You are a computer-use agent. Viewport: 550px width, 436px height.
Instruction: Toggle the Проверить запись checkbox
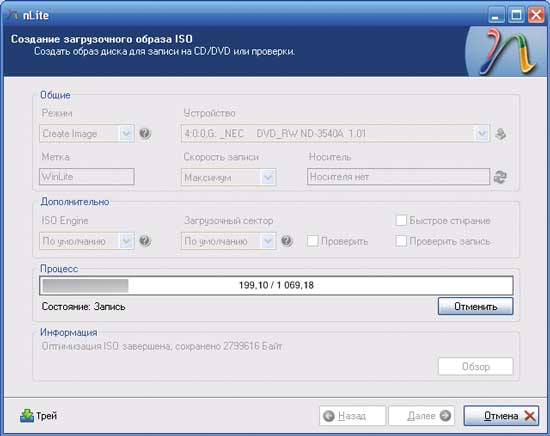[401, 241]
